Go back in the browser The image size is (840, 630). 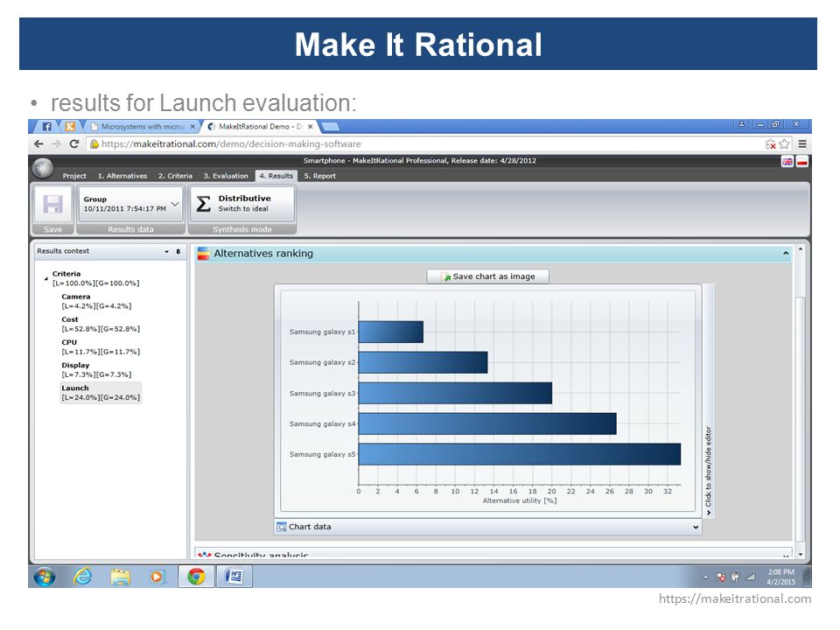(38, 143)
